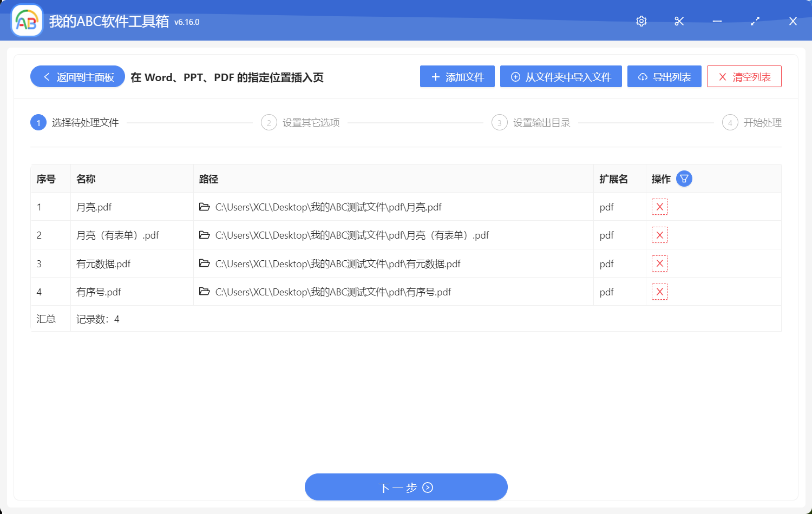The height and width of the screenshot is (514, 812).
Task: Click the scissors icon in title bar
Action: pyautogui.click(x=679, y=21)
